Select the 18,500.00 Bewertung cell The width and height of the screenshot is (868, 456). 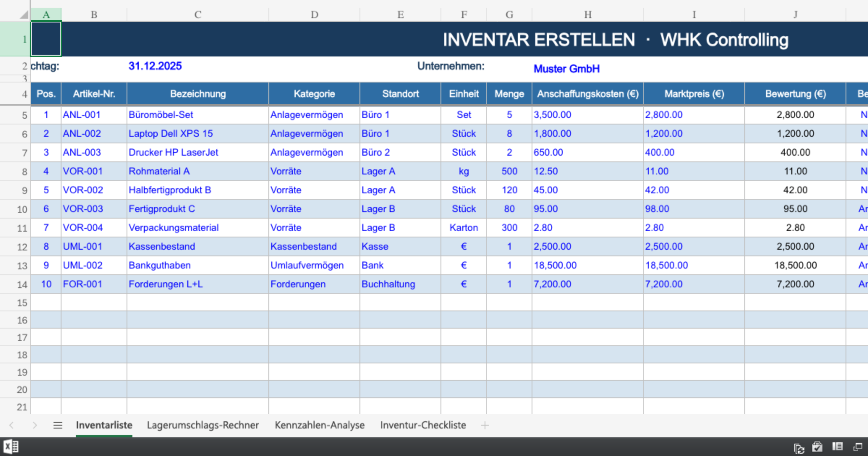coord(795,265)
